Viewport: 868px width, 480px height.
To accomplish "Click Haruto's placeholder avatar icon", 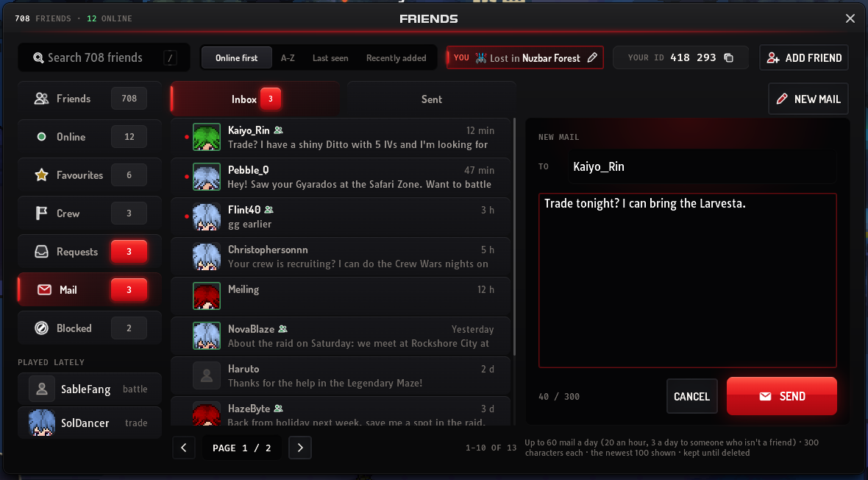I will pos(207,375).
